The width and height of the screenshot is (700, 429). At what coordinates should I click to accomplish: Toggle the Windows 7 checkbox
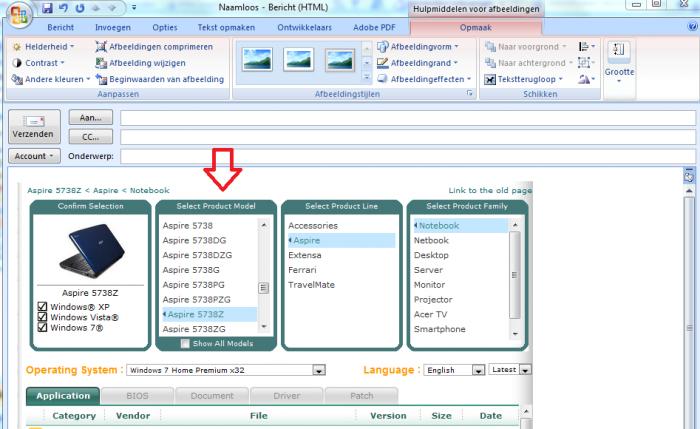pyautogui.click(x=42, y=327)
